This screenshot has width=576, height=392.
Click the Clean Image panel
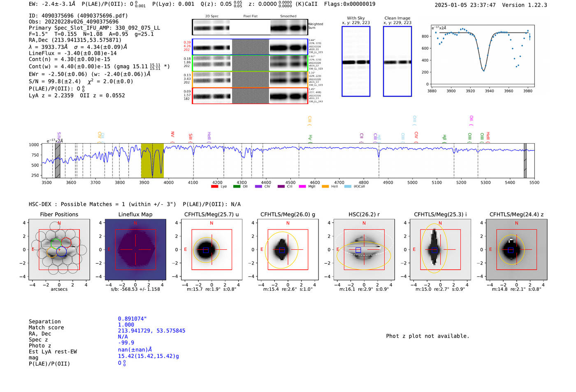tap(397, 61)
